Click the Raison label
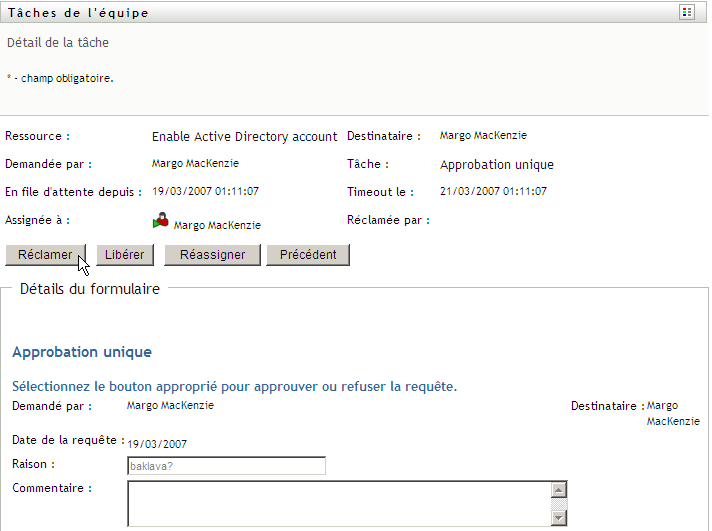This screenshot has height=531, width=712. point(33,464)
